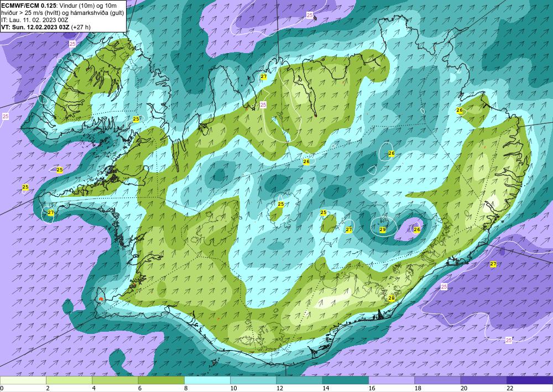Click the legend scale value "14"
The height and width of the screenshot is (392, 553).
tap(326, 389)
